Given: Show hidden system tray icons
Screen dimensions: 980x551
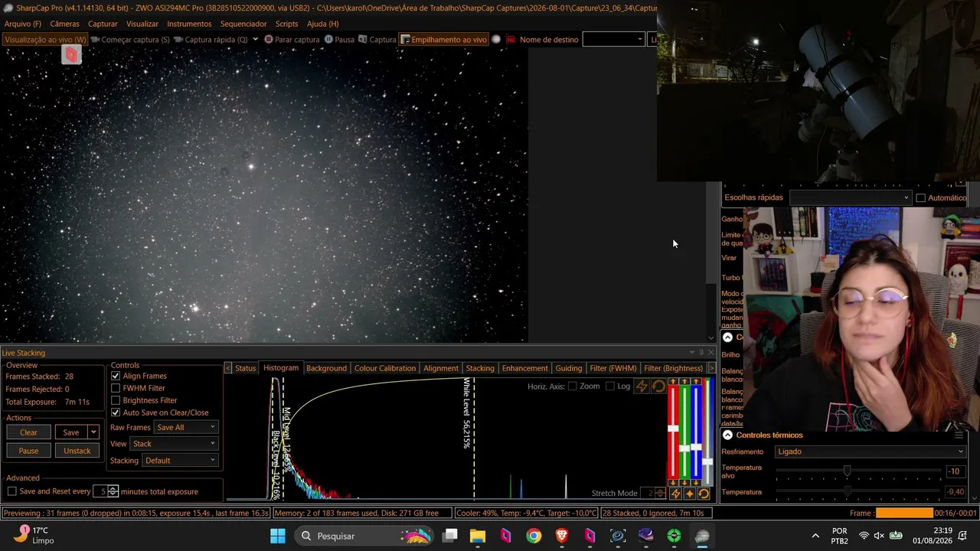Looking at the screenshot, I should coord(815,536).
